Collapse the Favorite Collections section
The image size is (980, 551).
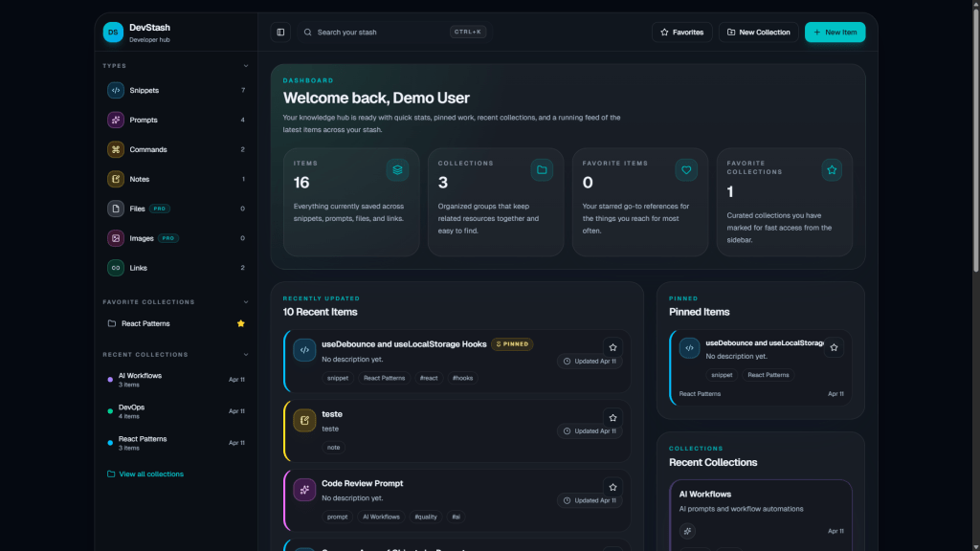pyautogui.click(x=246, y=302)
